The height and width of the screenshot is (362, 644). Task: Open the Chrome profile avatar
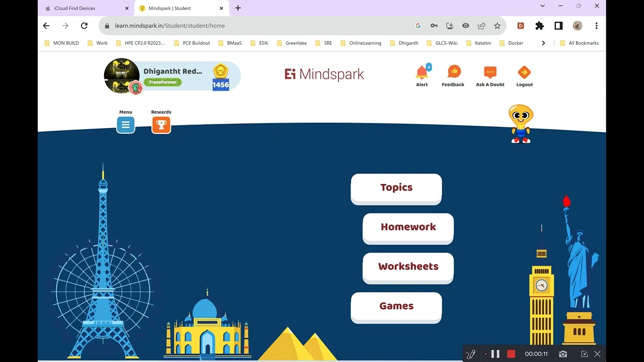(x=578, y=26)
